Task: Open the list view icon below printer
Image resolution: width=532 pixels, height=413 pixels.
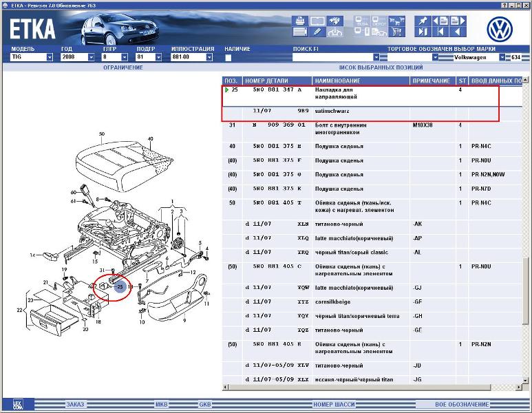Action: 299,32
